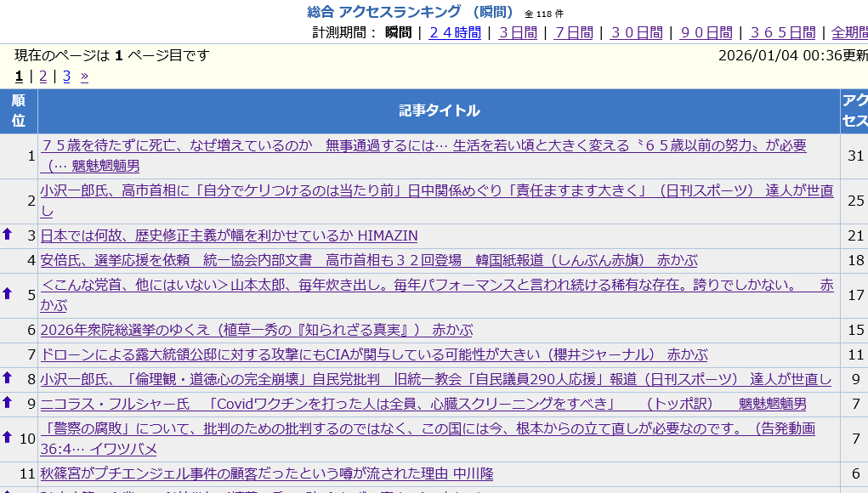868x493 pixels.
Task: Open the rank 1 article about 75歳
Action: 423,145
